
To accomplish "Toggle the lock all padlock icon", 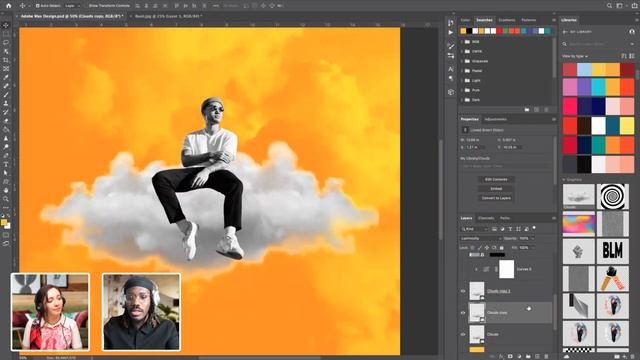I will click(502, 247).
